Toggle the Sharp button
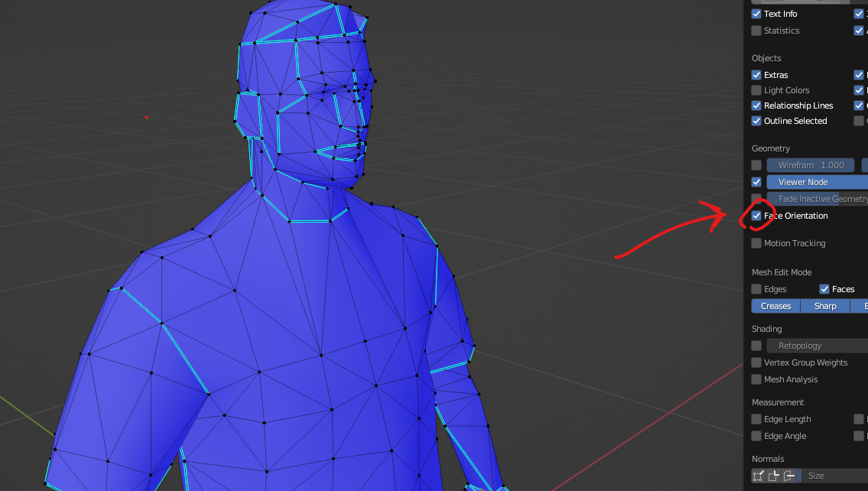This screenshot has height=491, width=868. (x=825, y=306)
